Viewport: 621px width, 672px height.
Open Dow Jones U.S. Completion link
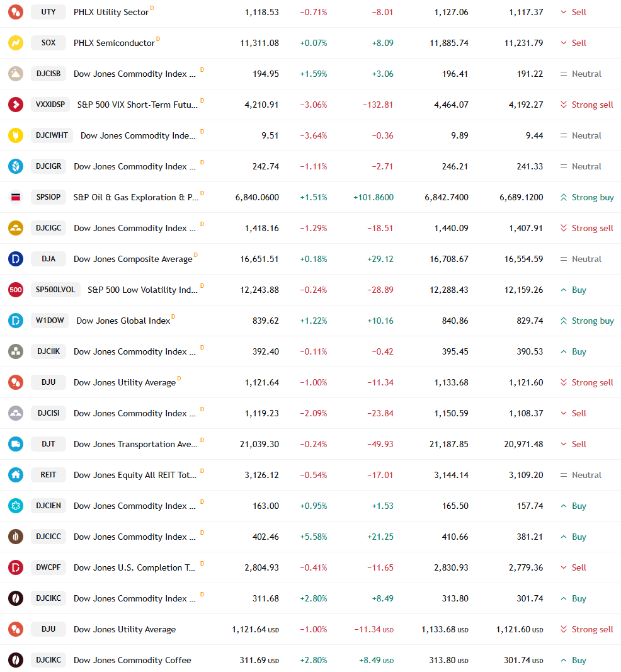[x=134, y=567]
